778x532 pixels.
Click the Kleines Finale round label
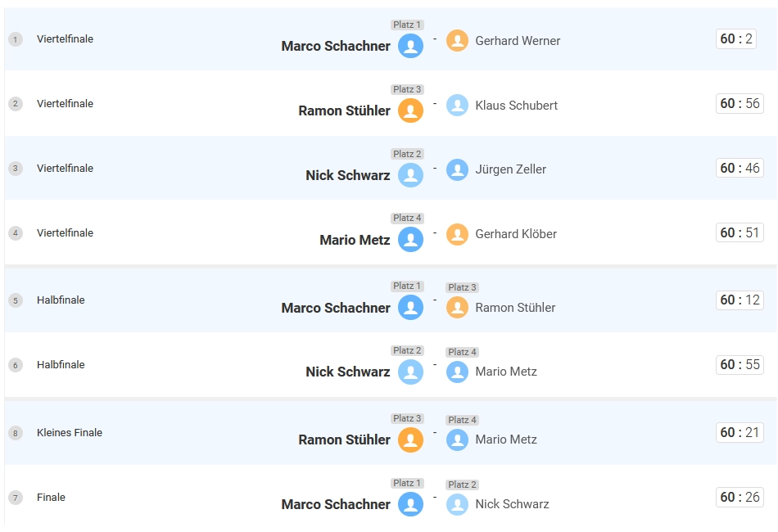click(70, 433)
